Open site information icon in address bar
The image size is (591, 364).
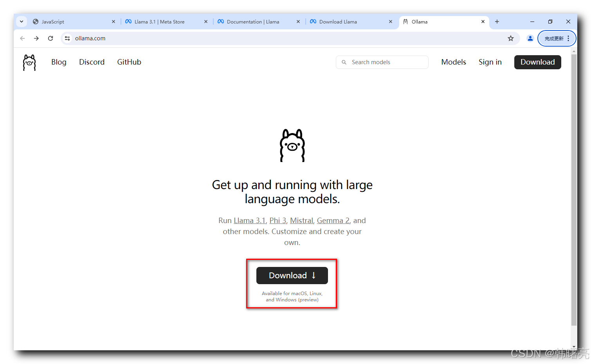coord(67,38)
